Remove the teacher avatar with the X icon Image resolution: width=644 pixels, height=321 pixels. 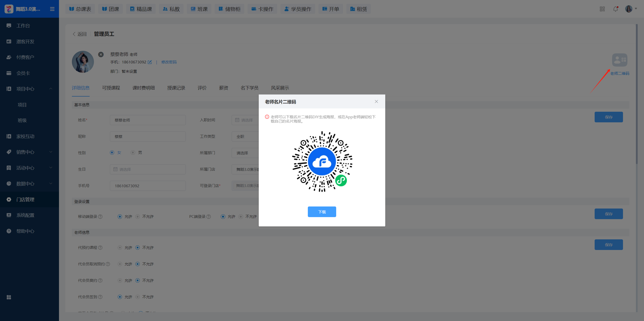pos(101,54)
